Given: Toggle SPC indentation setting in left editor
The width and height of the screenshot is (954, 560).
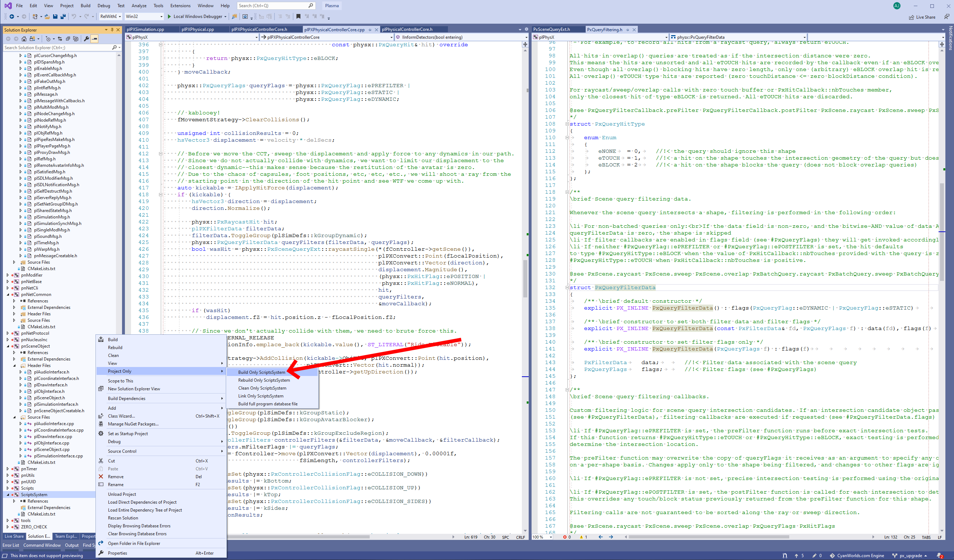Looking at the screenshot, I should [505, 537].
